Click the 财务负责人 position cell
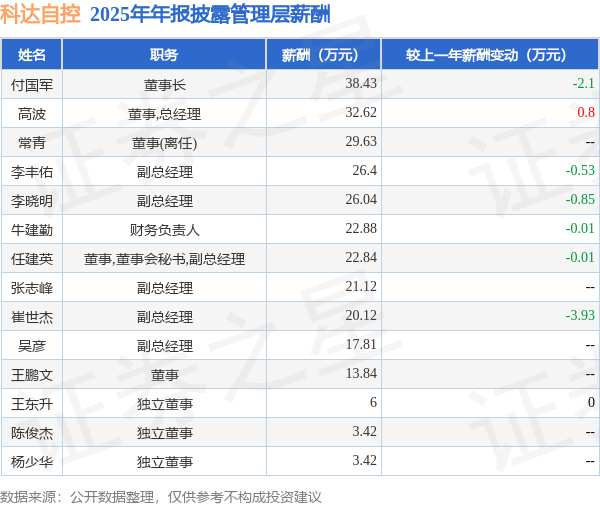This screenshot has width=600, height=506. point(165,230)
